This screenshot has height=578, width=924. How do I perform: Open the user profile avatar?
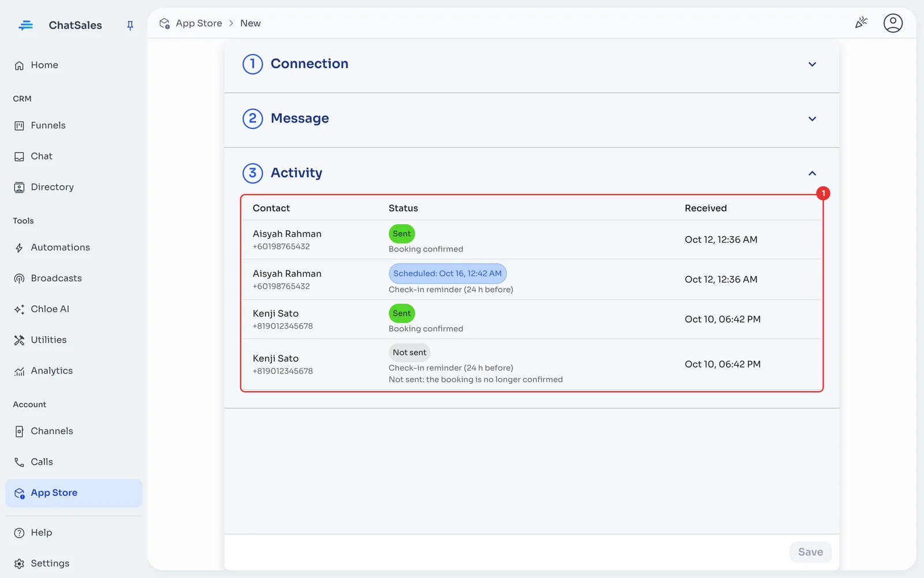(893, 23)
